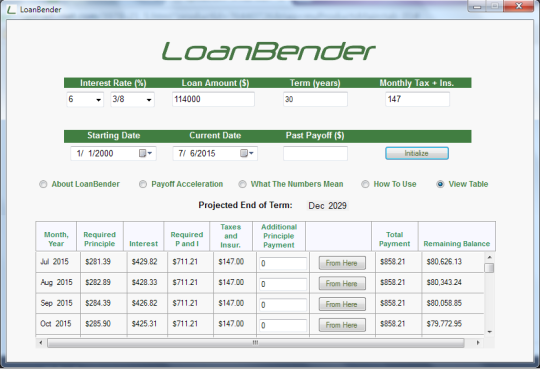Click the Month, Year column header
The width and height of the screenshot is (540, 369).
pyautogui.click(x=56, y=236)
